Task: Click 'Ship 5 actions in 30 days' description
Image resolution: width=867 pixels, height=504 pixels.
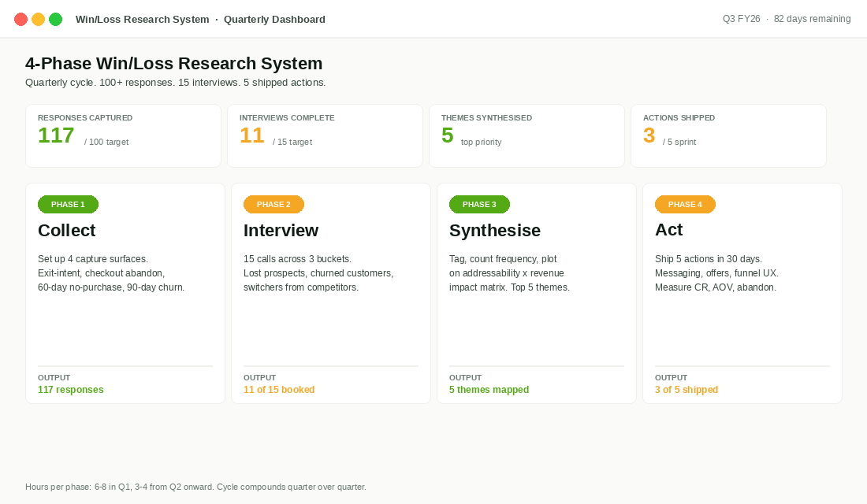Action: 709,259
